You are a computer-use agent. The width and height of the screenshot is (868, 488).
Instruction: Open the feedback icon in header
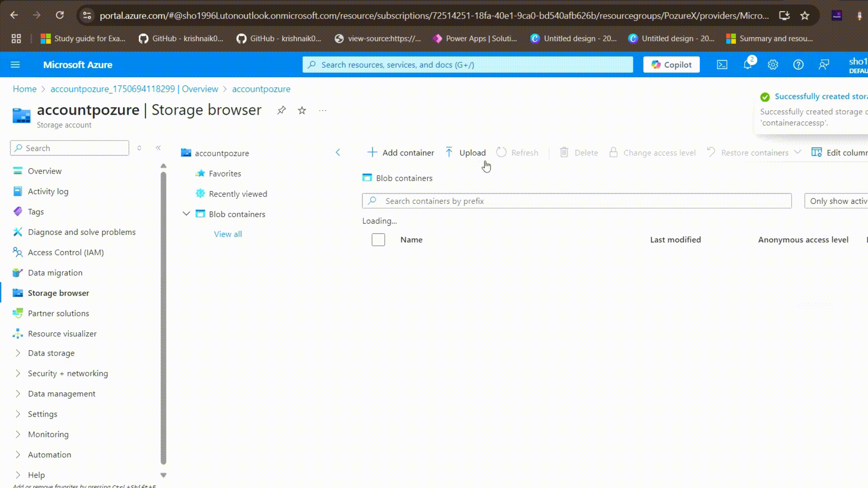point(824,65)
